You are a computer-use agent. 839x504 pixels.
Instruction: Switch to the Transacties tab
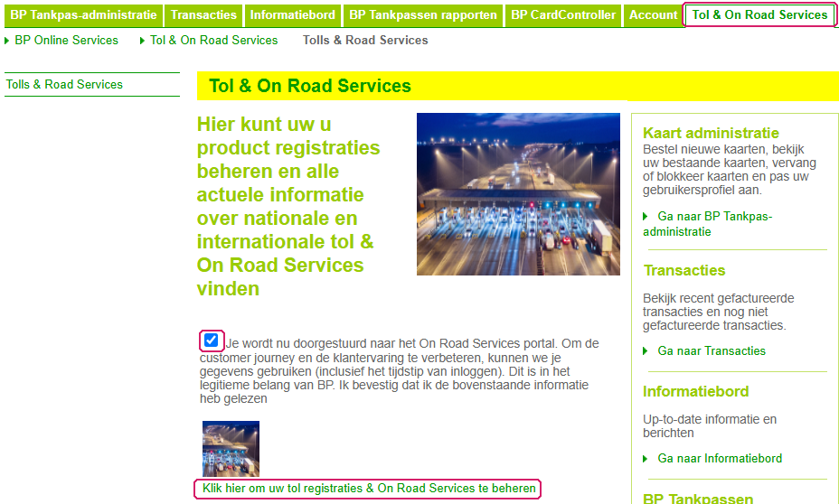(203, 15)
